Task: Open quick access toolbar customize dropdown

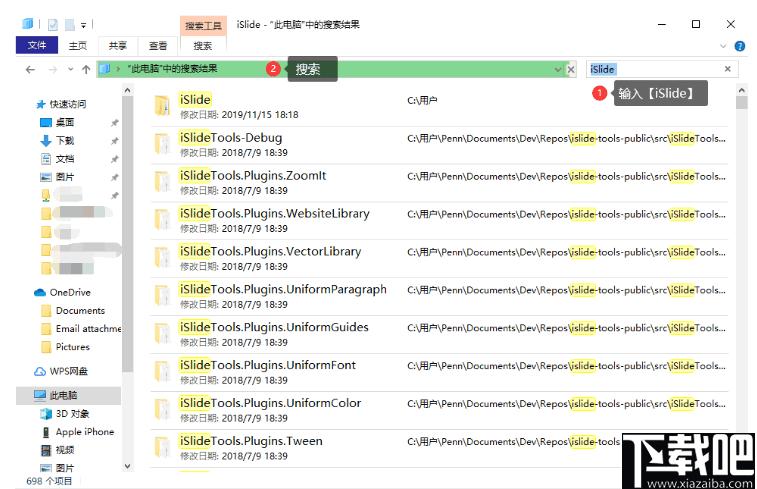Action: pos(84,25)
